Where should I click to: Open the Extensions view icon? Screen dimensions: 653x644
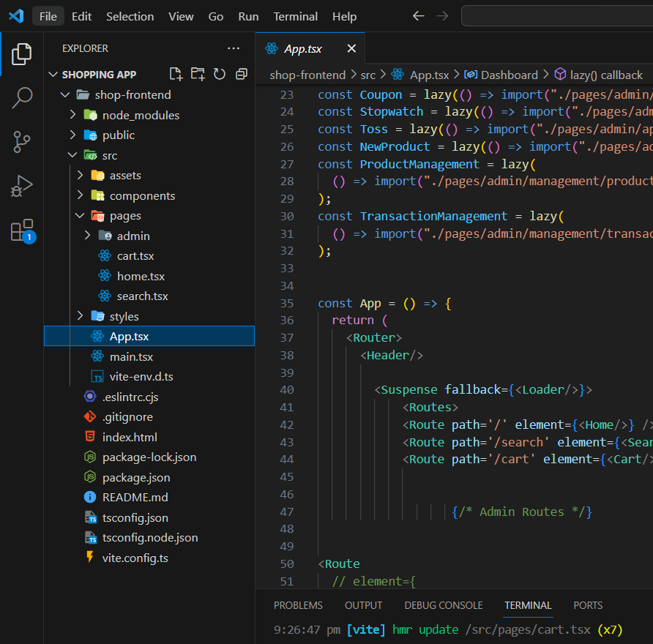pos(23,231)
